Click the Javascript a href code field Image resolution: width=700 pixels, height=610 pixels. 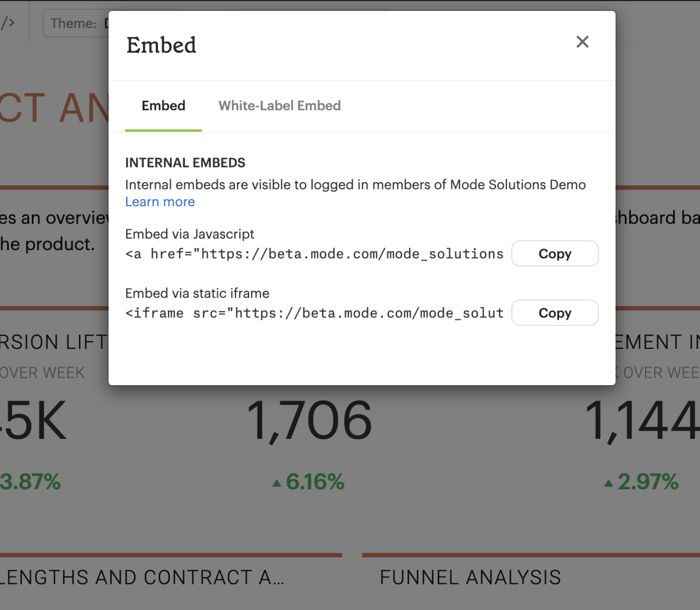pos(315,254)
